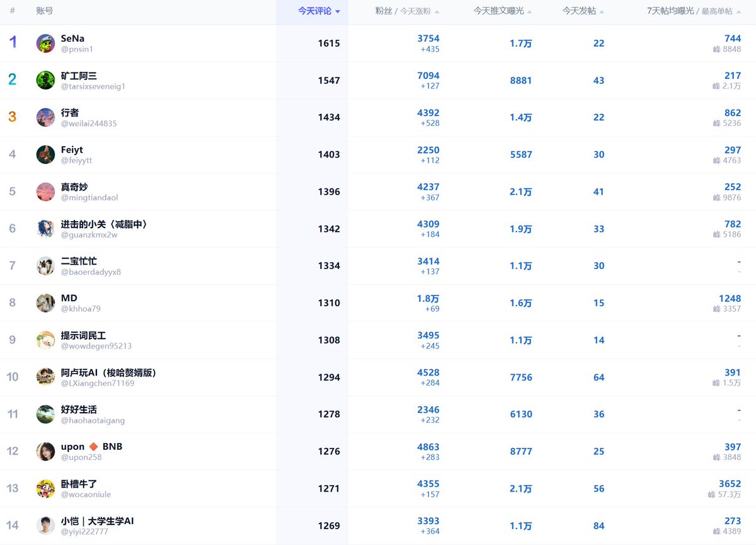Click thumbs-up icon next to 5186

click(x=716, y=234)
